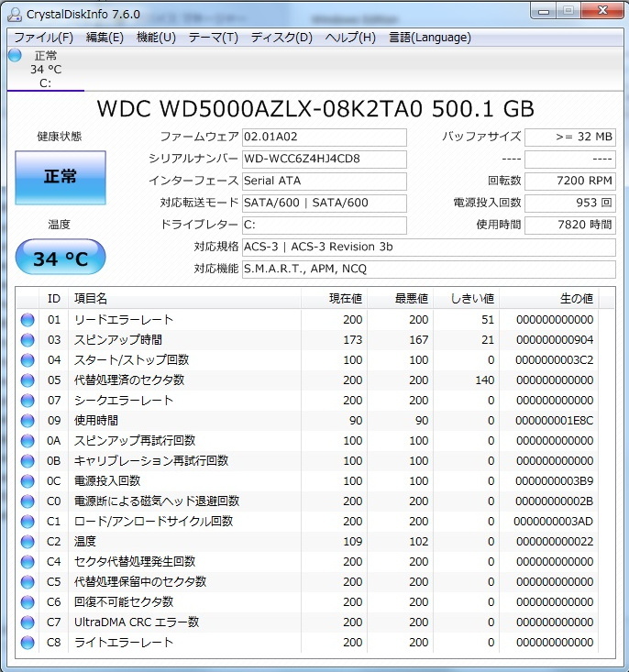Open the ファイル(F) menu
629x672 pixels.
pyautogui.click(x=43, y=38)
